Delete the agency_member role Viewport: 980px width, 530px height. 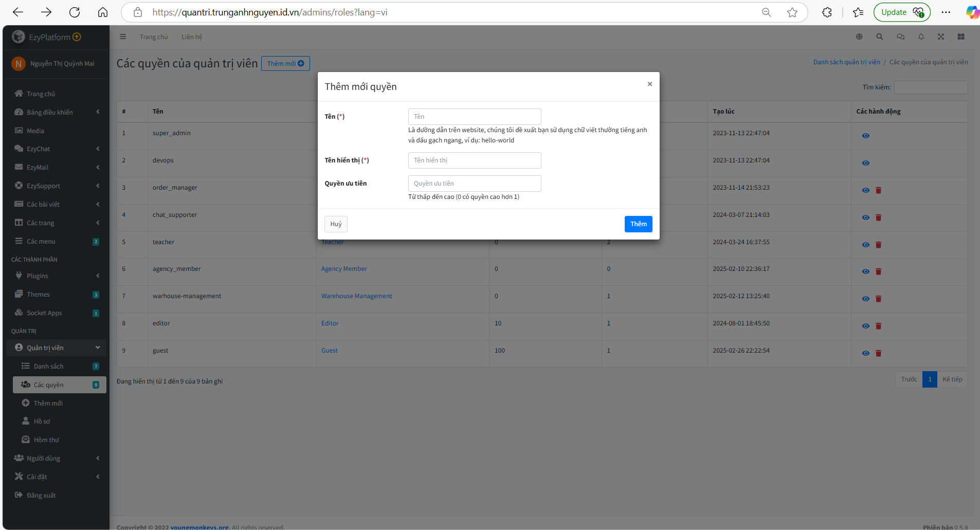(x=879, y=271)
